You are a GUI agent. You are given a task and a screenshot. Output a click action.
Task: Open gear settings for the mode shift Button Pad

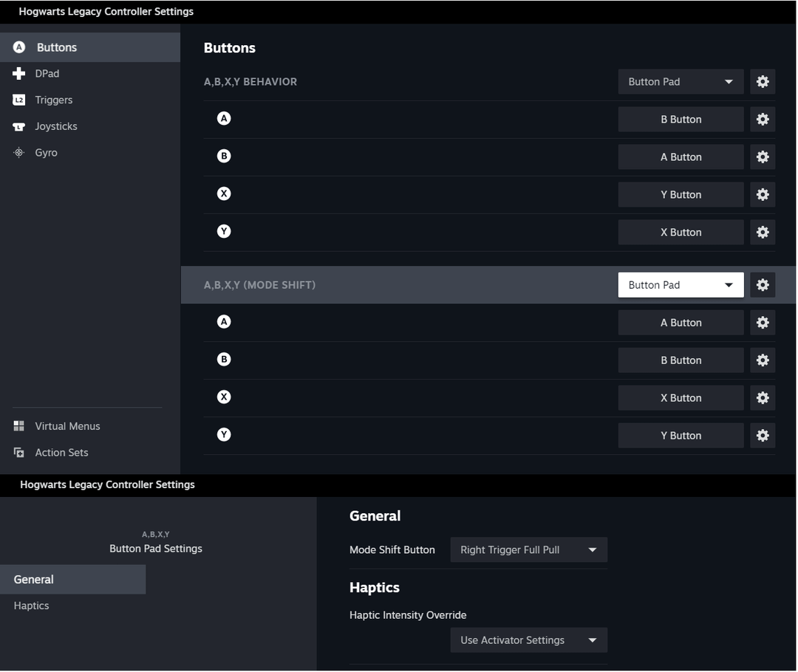(763, 284)
